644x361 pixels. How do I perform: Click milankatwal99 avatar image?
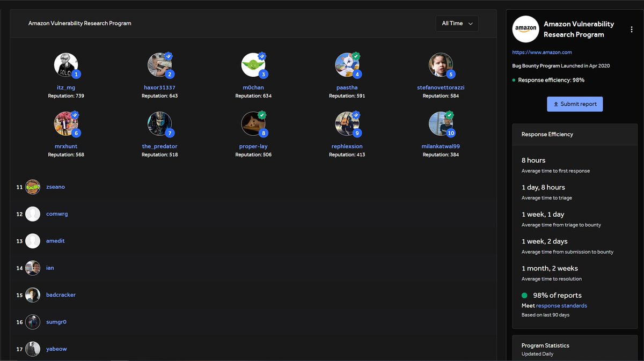[x=441, y=124]
